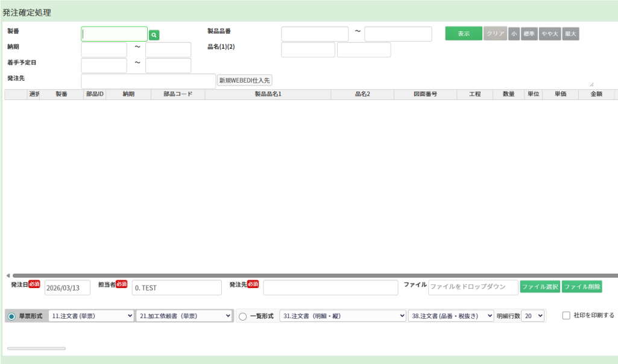Click the magnifier search icon beside 製番
This screenshot has height=364, width=618.
(x=154, y=36)
